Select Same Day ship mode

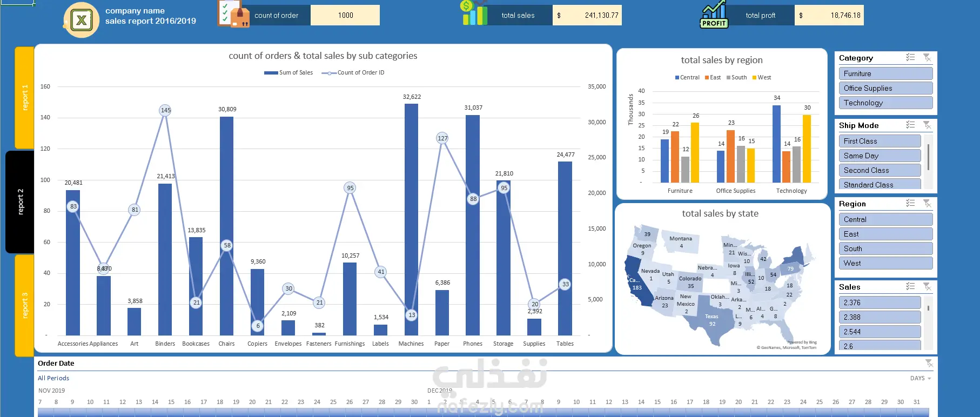pyautogui.click(x=880, y=156)
